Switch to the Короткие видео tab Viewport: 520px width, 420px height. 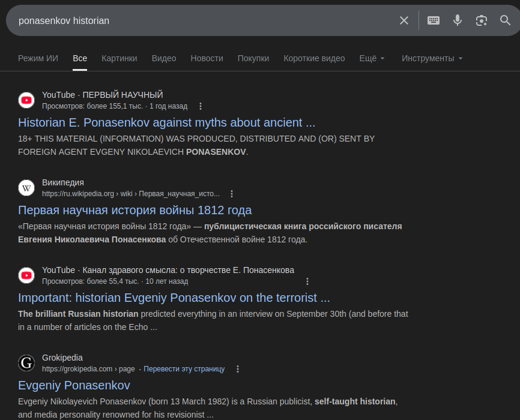point(314,58)
